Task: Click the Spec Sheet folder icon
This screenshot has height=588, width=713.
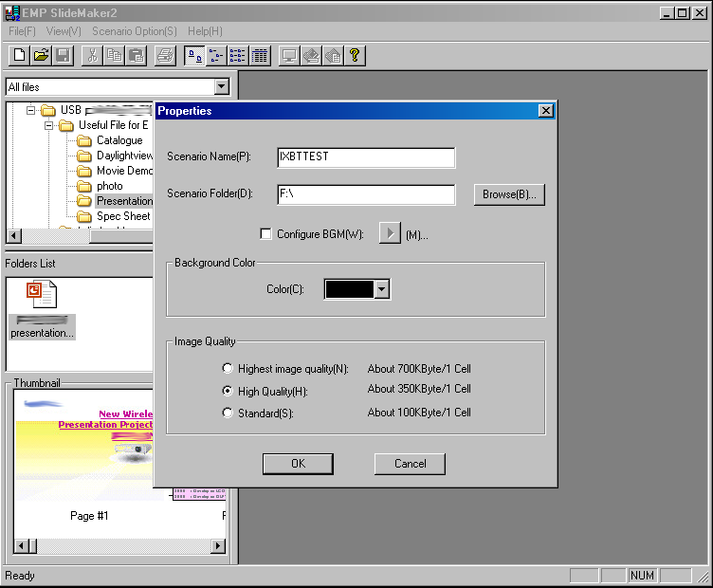Action: [x=84, y=216]
